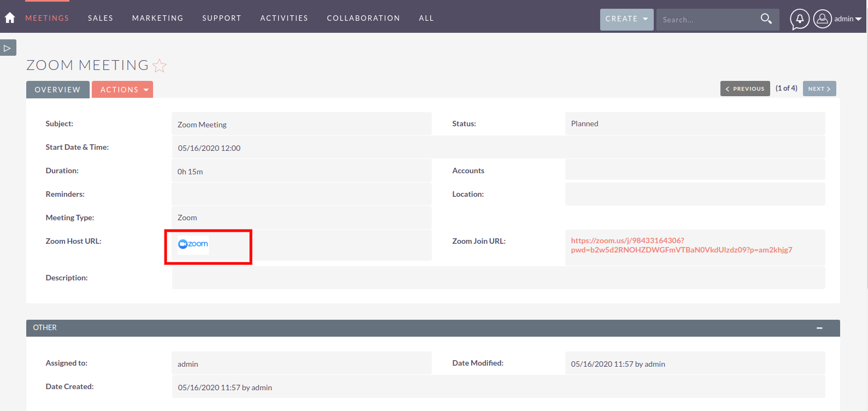Screen dimensions: 868x411
Task: Click the Assigned to value admin
Action: click(188, 364)
